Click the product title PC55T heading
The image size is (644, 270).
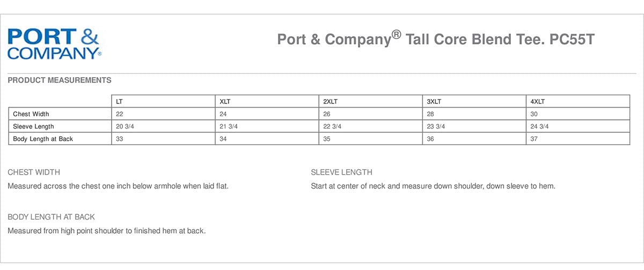(436, 40)
